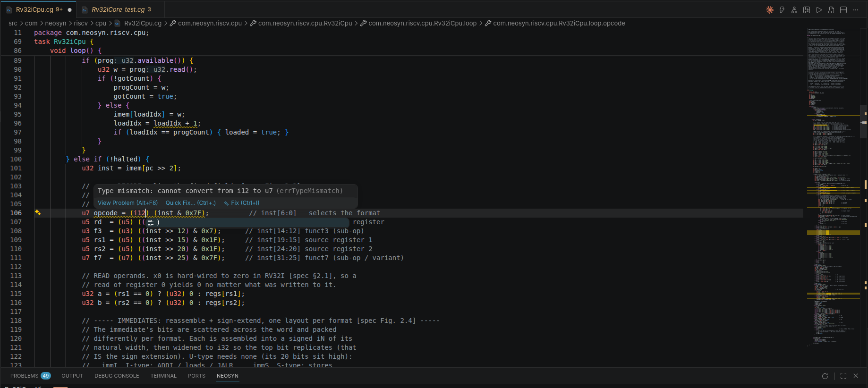The width and height of the screenshot is (868, 388).
Task: Click Fix (Ctrl+I) link in hover
Action: [242, 203]
